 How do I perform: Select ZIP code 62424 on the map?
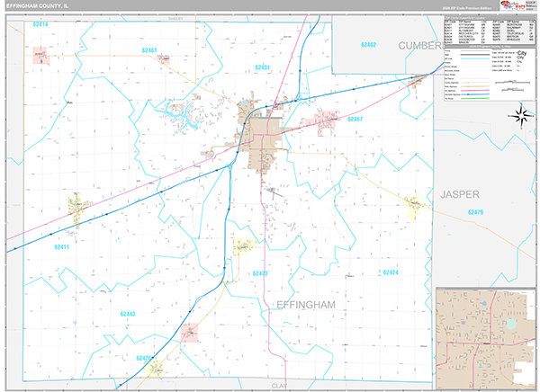point(391,272)
